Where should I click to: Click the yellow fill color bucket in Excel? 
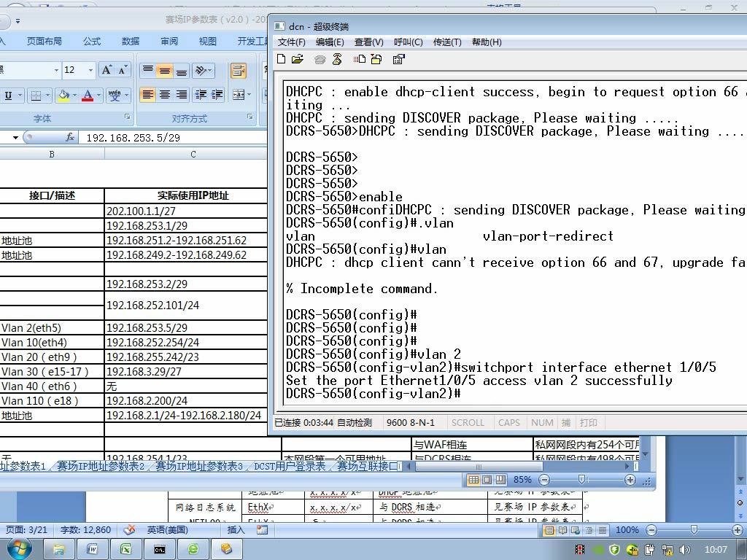point(63,96)
